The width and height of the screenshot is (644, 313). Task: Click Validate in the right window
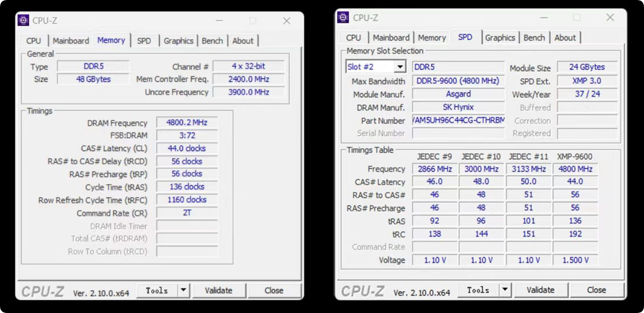pos(540,290)
